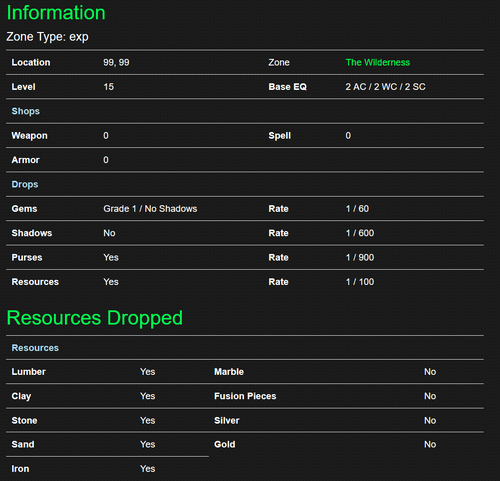Click the Gold value No
The image size is (500, 481).
[430, 444]
